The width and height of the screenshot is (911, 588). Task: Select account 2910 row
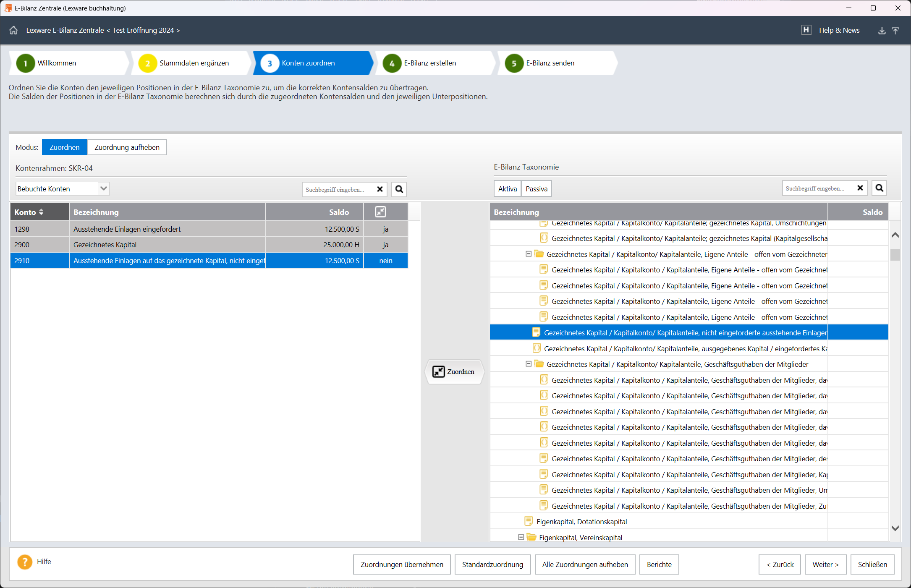pyautogui.click(x=209, y=261)
